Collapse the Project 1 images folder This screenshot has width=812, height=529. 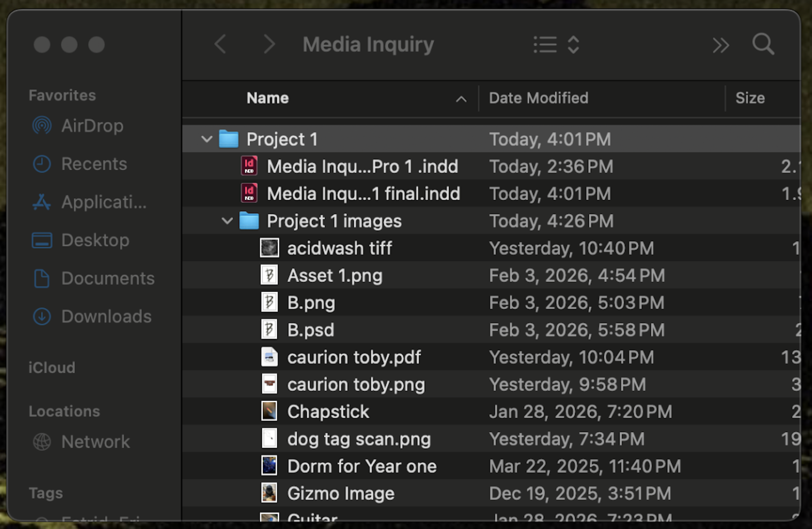click(227, 221)
